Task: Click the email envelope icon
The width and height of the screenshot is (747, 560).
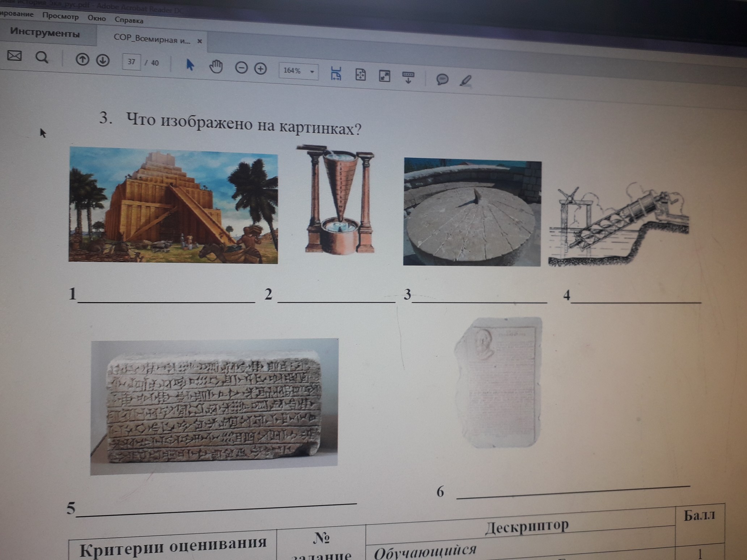Action: (14, 56)
